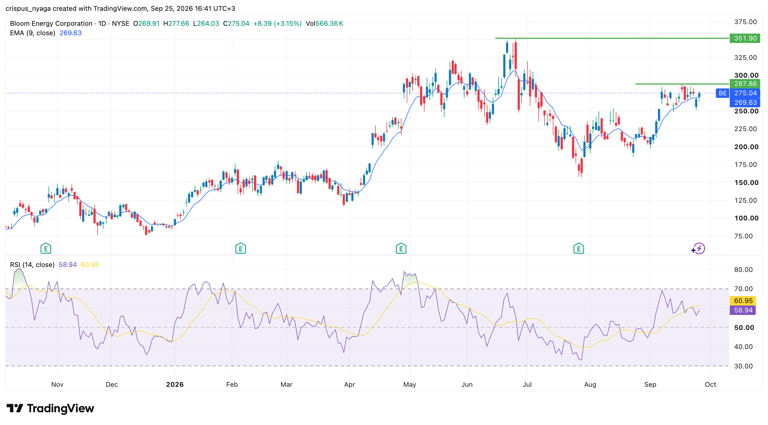Click the C275.04 close value
The width and height of the screenshot is (768, 425).
pyautogui.click(x=236, y=24)
